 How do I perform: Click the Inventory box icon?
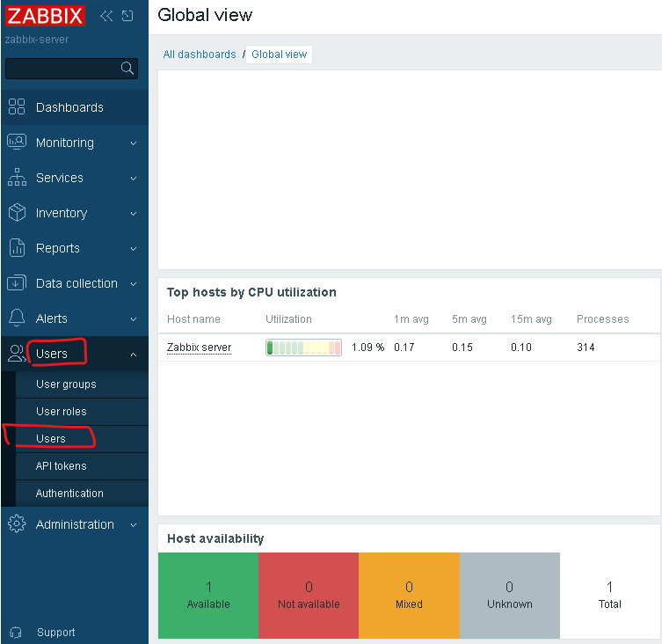[17, 213]
